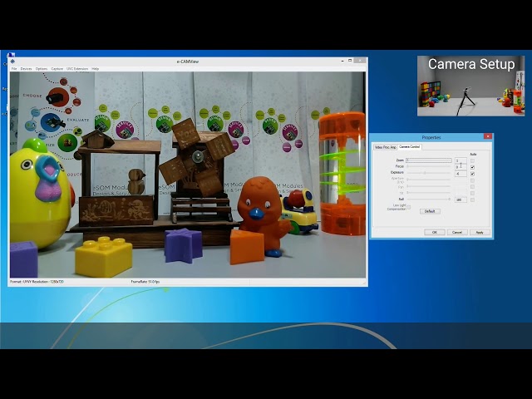Click the Camera Setup thumbnail image
The image size is (532, 399).
(471, 86)
